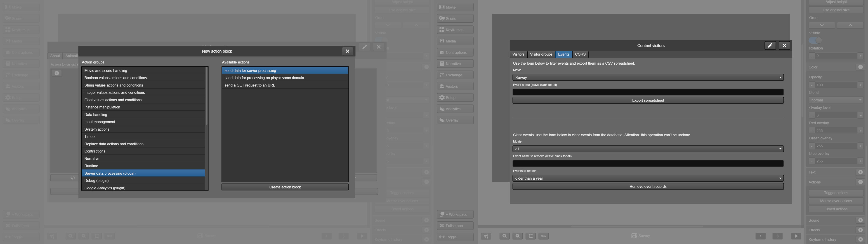
Task: Click the 100% zoom icon in the undimmed toolbar
Action: [543, 236]
